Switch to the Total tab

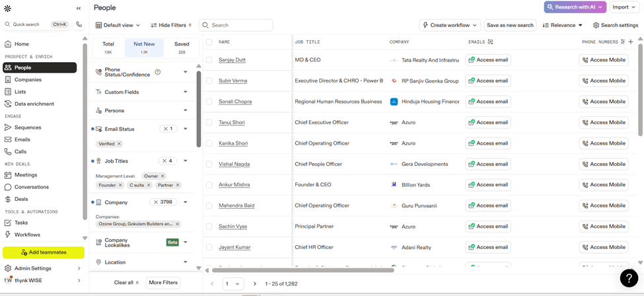pyautogui.click(x=108, y=48)
